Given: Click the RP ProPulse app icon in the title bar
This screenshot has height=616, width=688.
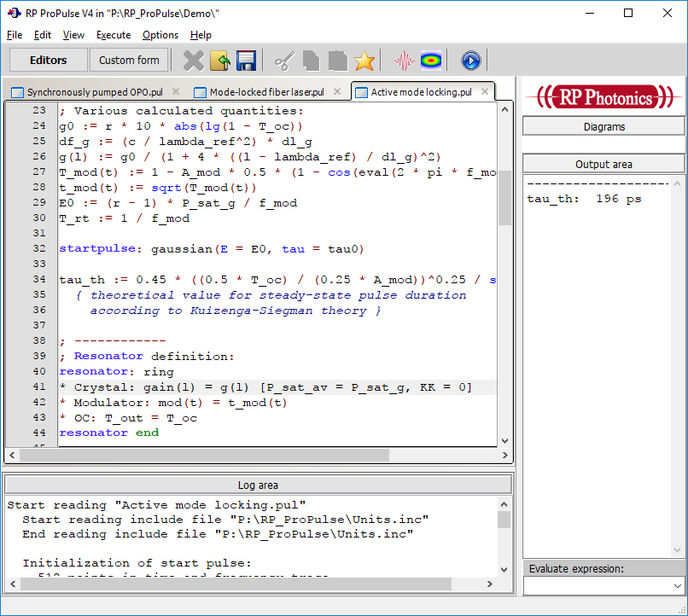Looking at the screenshot, I should [x=14, y=13].
